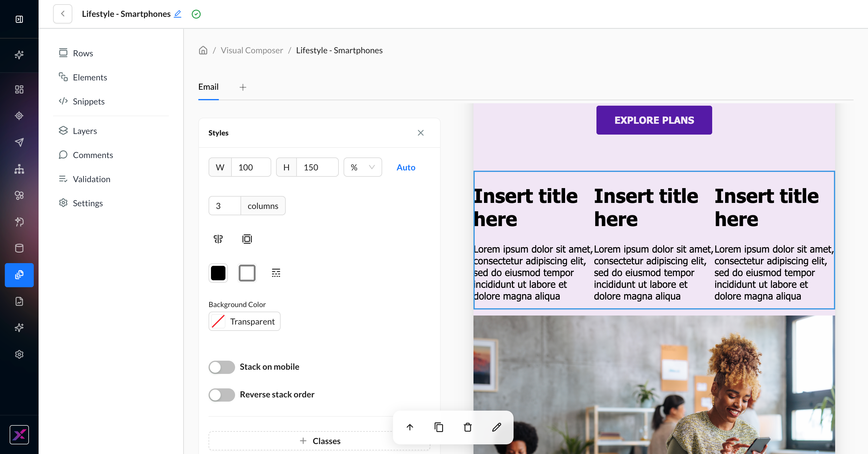
Task: Open the four-circles icon in sidebar
Action: (19, 195)
